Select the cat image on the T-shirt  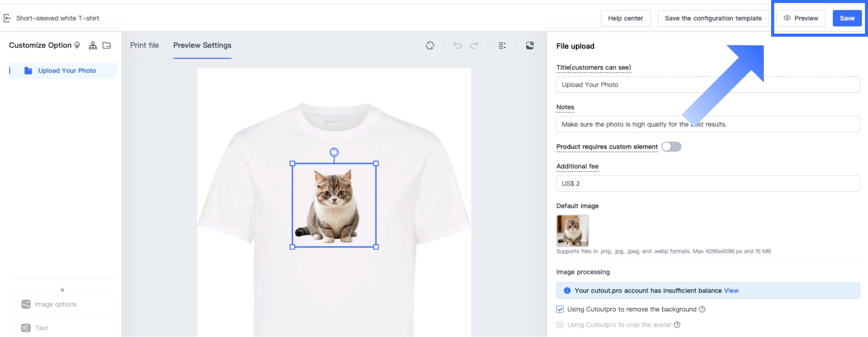334,205
